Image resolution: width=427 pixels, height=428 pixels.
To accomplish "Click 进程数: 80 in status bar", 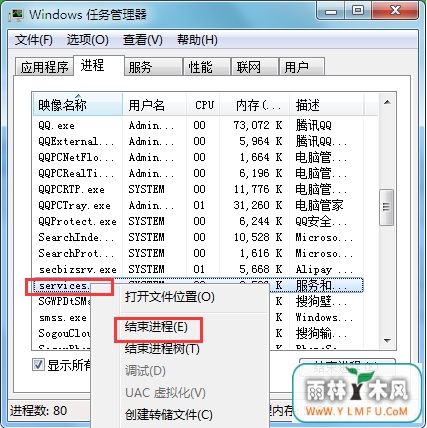I will pos(38,411).
